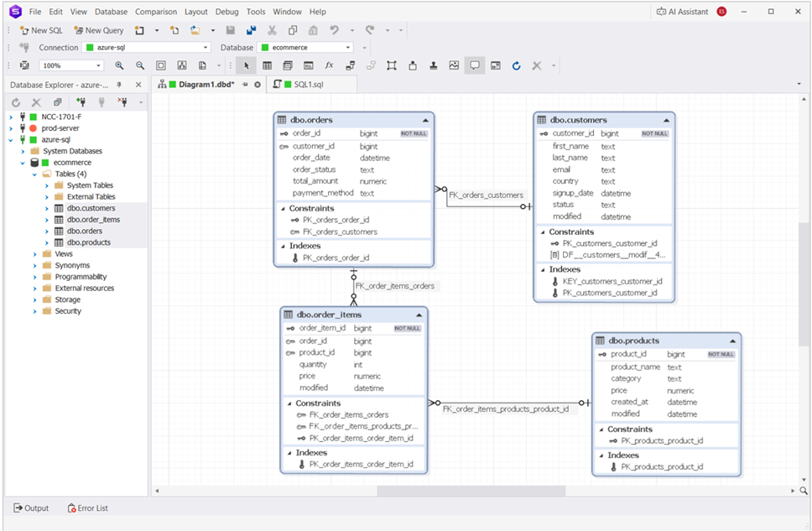Viewport: 812px width, 531px height.
Task: Click the New Stamp tool icon
Action: 434,65
